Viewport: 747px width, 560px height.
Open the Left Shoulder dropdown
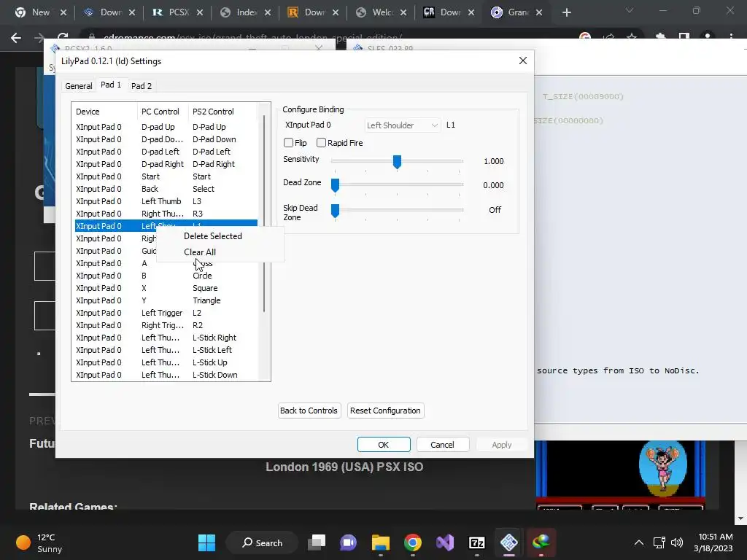pyautogui.click(x=403, y=125)
